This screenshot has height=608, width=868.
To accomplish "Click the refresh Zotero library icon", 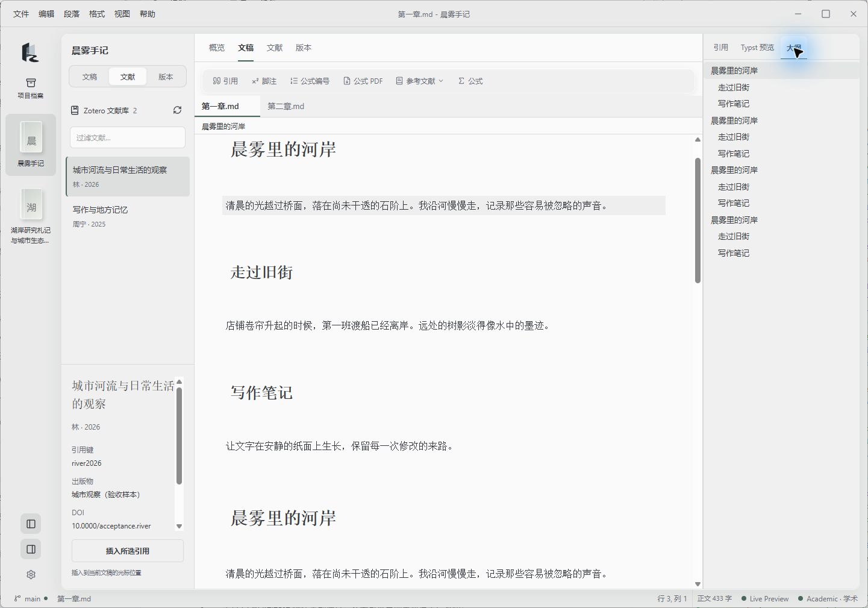I will 177,110.
